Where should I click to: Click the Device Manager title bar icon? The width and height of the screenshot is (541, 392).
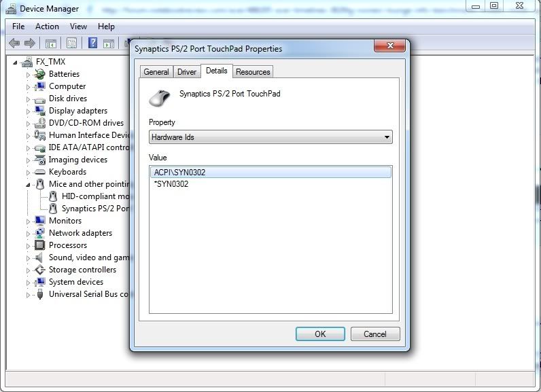coord(11,9)
